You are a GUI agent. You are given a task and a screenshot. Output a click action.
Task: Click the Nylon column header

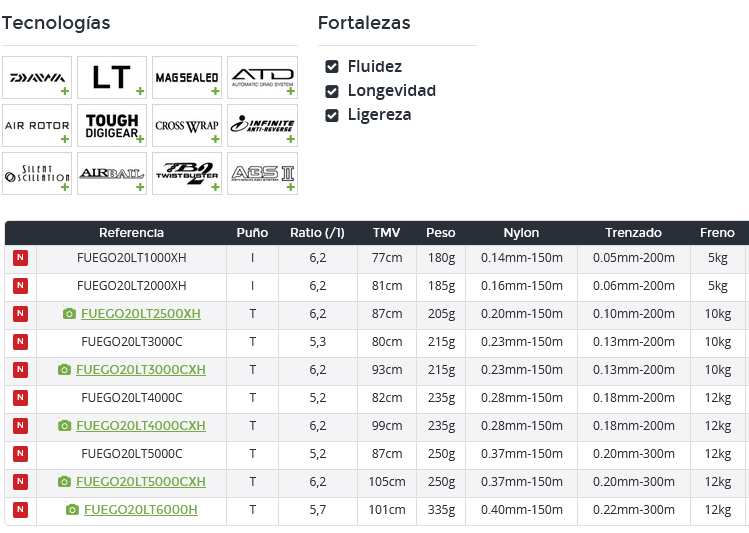click(x=521, y=233)
